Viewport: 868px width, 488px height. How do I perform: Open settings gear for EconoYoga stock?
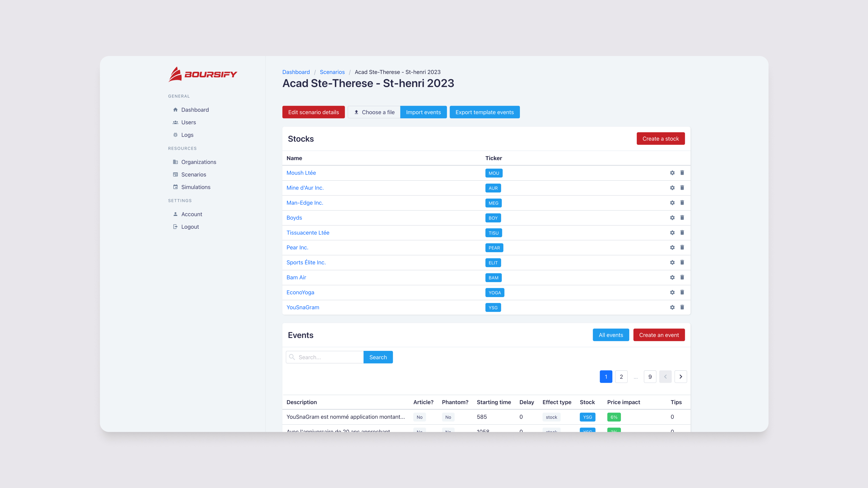(x=672, y=292)
